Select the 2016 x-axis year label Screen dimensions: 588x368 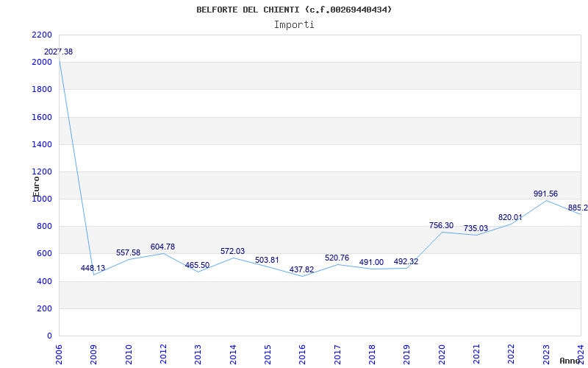[303, 355]
